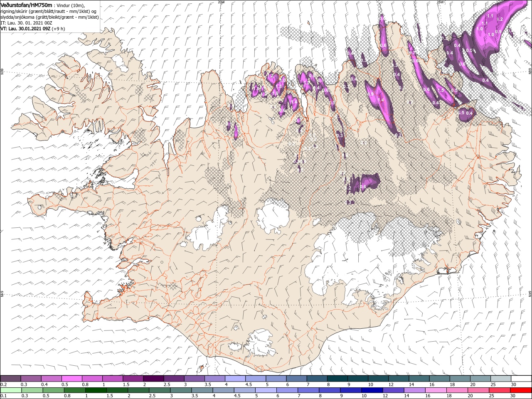Pick the light gray 25 swatch, upper legend
This screenshot has width=532, height=399.
(x=500, y=379)
